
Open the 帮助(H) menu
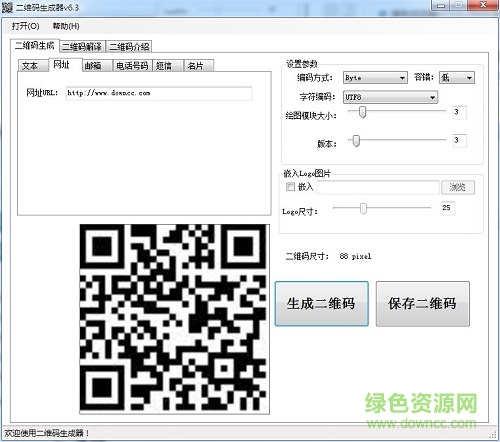tap(66, 26)
